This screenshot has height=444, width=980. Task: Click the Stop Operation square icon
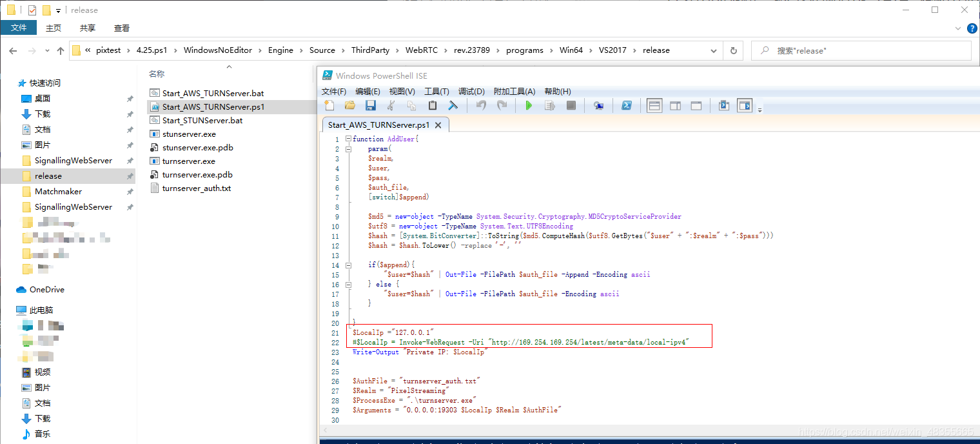point(571,105)
